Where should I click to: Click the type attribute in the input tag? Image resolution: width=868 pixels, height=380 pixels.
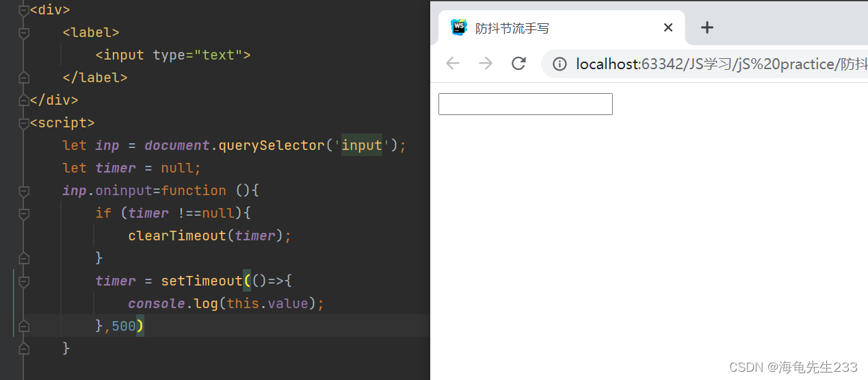[x=169, y=55]
